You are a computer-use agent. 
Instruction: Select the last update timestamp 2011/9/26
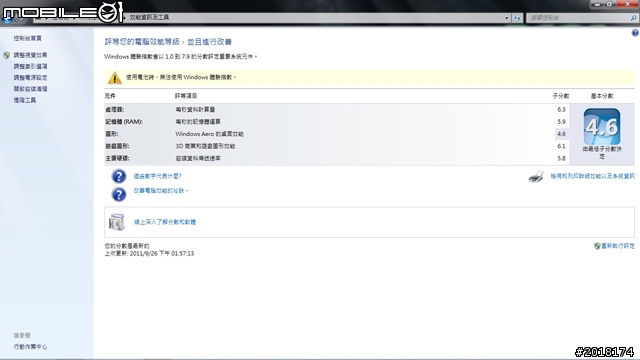pos(162,253)
